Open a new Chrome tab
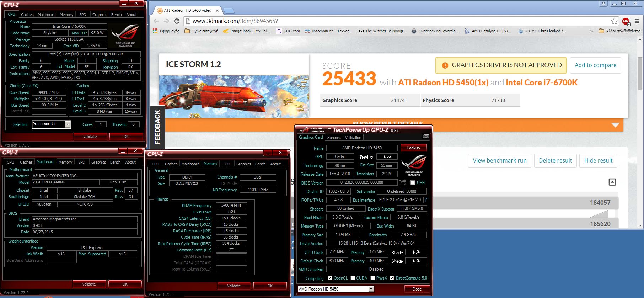The width and height of the screenshot is (644, 298). (x=229, y=10)
